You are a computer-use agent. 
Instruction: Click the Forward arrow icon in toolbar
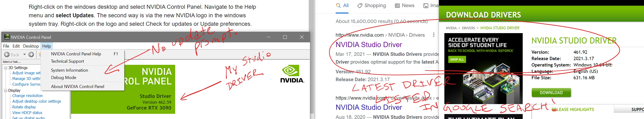pos(31,54)
